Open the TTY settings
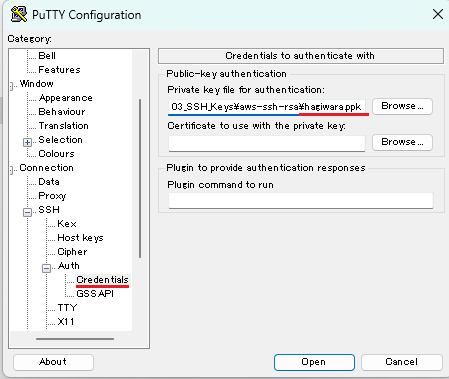The width and height of the screenshot is (449, 379). pyautogui.click(x=67, y=308)
